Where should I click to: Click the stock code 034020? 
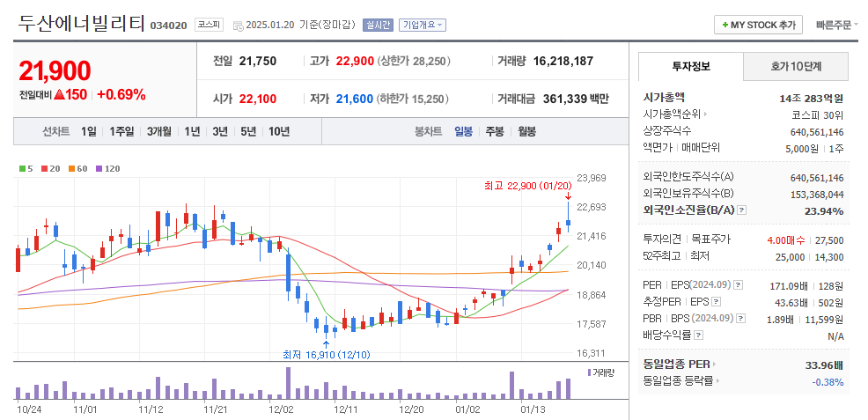(169, 26)
